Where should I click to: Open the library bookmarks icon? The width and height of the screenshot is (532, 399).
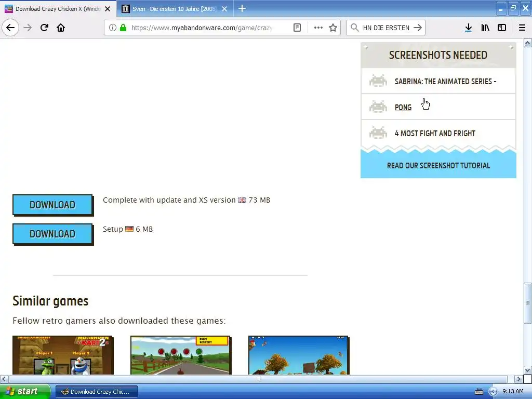coord(485,28)
